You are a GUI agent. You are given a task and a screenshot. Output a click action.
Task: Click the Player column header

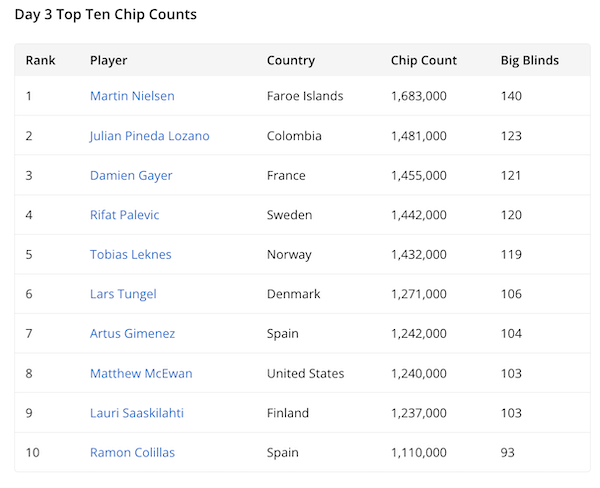[109, 60]
